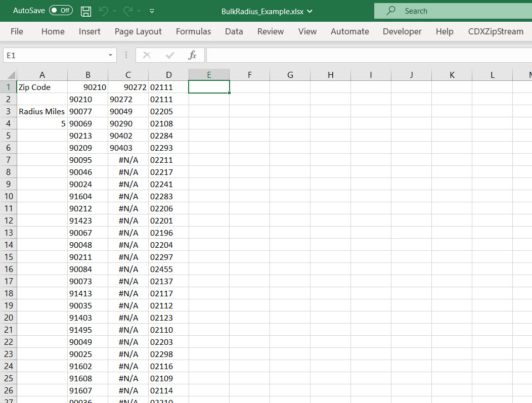Click the 'Radius Miles' cell

point(42,112)
